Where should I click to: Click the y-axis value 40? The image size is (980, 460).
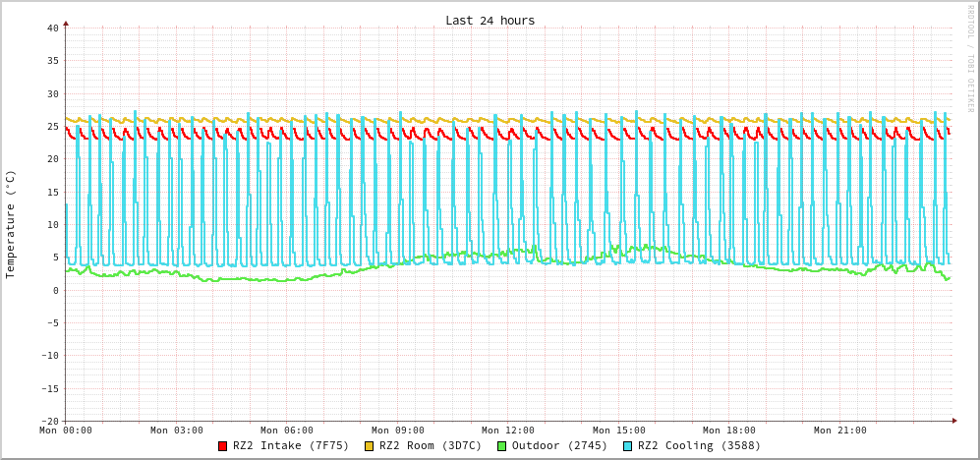pyautogui.click(x=52, y=29)
